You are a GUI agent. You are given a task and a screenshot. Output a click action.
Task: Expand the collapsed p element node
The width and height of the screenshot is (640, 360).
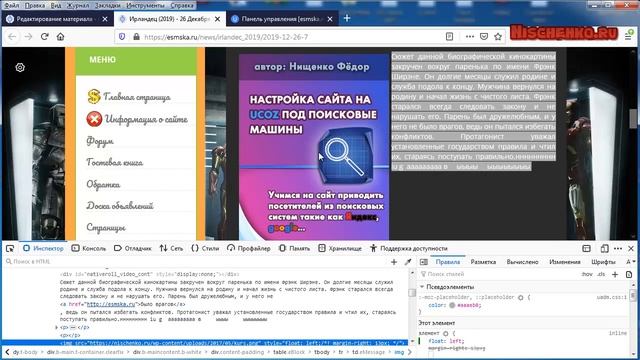pyautogui.click(x=56, y=327)
